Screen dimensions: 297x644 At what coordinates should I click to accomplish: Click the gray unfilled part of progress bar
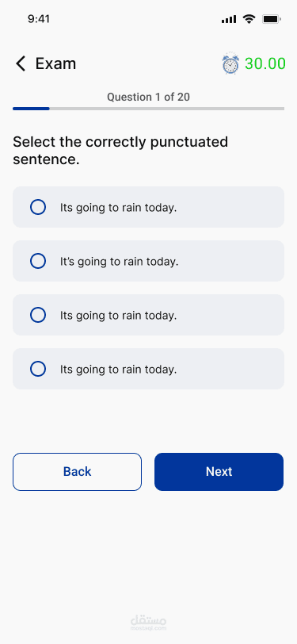click(x=167, y=109)
